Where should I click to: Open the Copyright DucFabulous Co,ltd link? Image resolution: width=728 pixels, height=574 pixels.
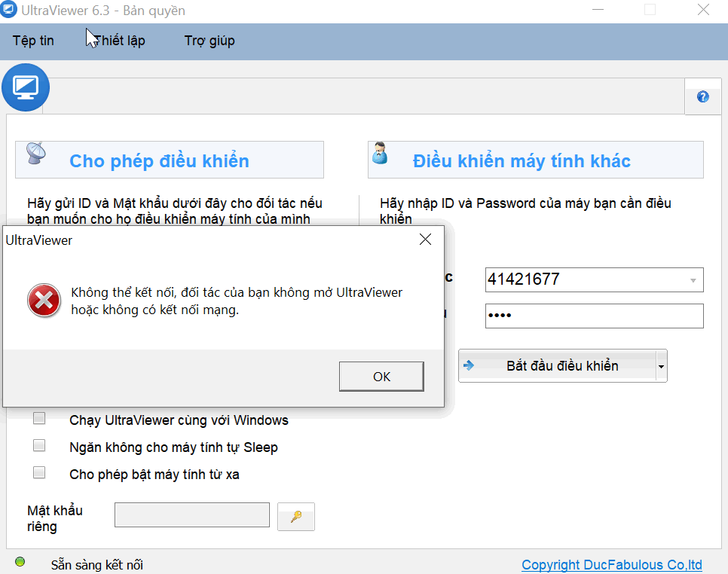pyautogui.click(x=611, y=565)
